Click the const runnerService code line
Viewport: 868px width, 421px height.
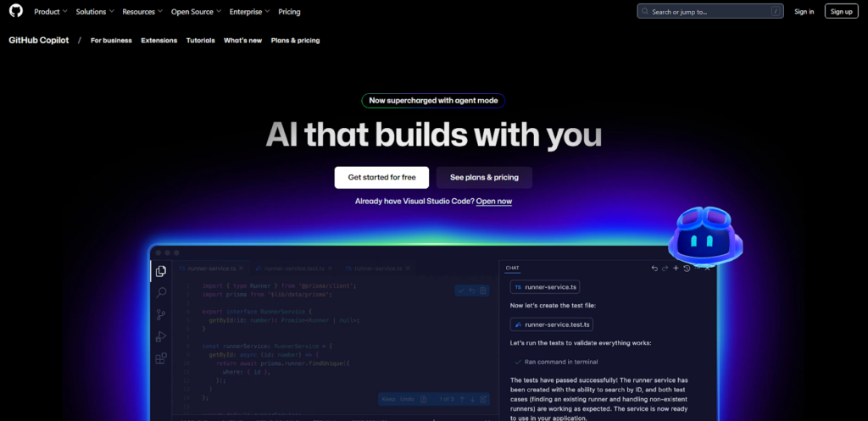[267, 346]
